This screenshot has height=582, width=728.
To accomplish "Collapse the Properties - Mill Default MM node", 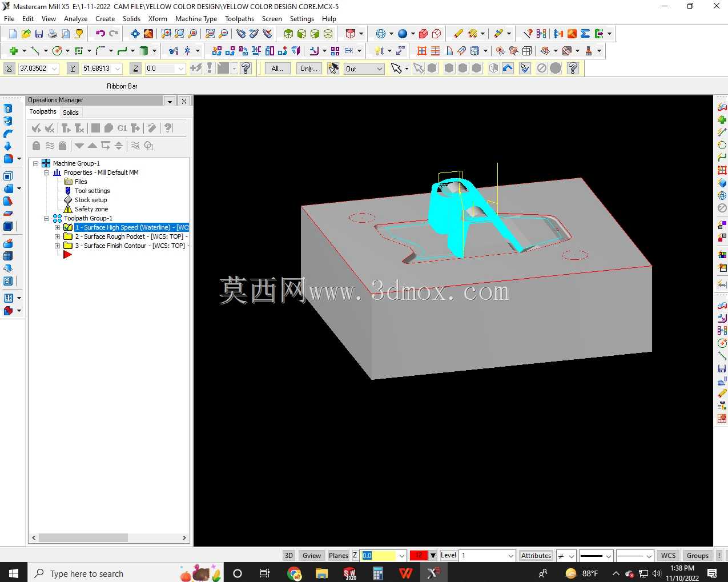I will [x=47, y=172].
